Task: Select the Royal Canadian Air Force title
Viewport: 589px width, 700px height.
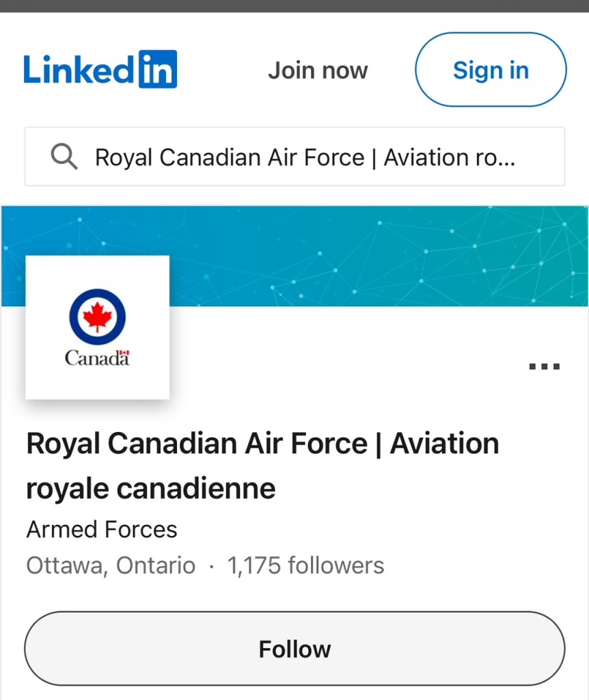Action: click(x=262, y=444)
